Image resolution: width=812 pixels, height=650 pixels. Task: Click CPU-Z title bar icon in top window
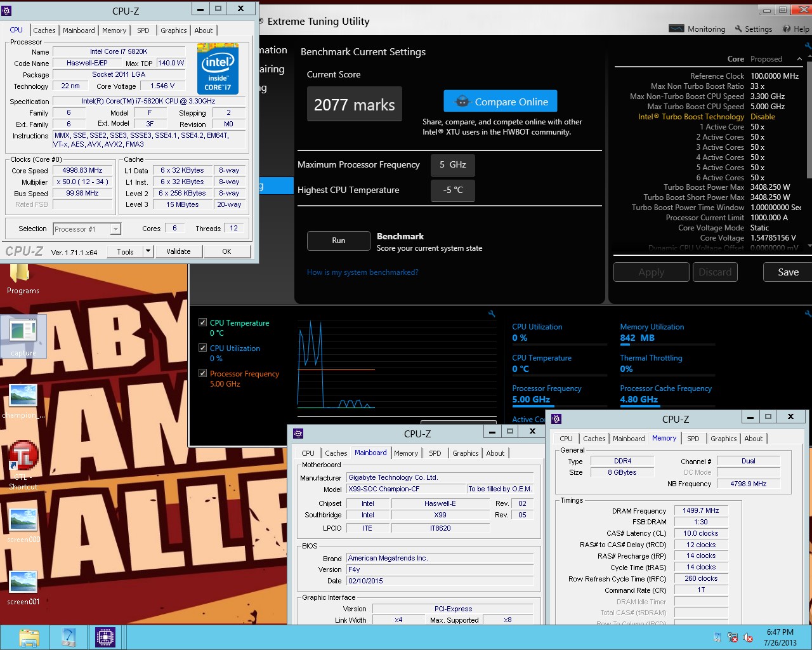[7, 11]
